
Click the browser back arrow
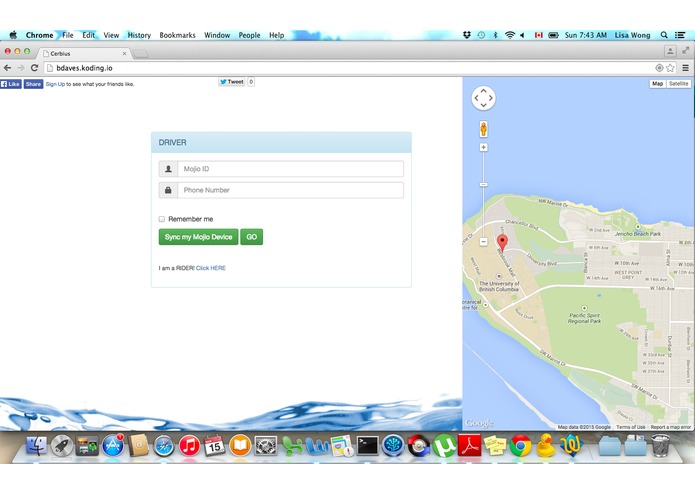click(8, 68)
